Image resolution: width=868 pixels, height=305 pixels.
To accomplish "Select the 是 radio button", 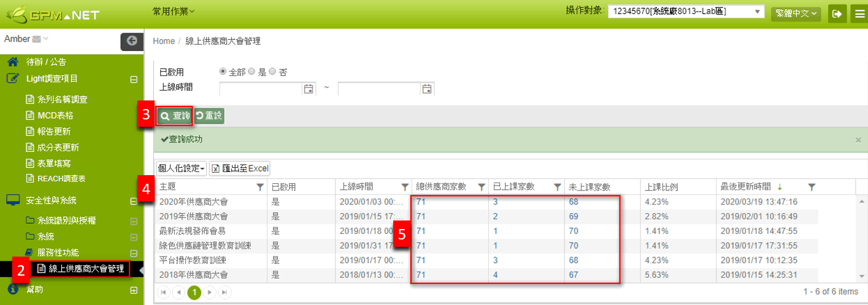I will (x=252, y=72).
